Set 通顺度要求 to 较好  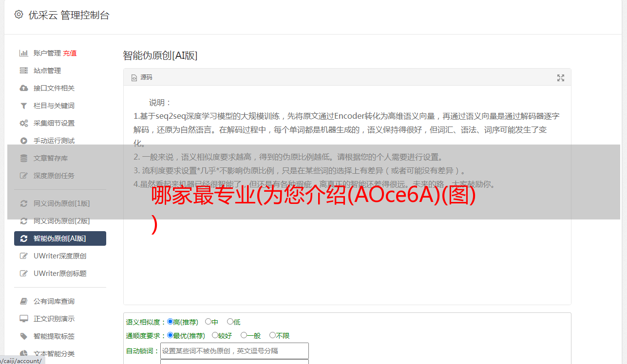pos(215,335)
